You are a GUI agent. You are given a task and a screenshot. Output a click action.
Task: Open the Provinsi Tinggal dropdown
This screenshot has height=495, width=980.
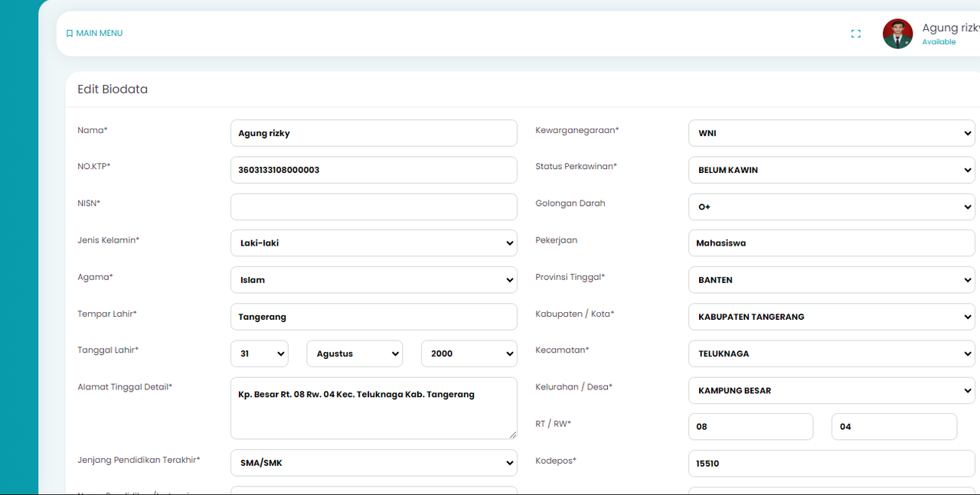[831, 280]
